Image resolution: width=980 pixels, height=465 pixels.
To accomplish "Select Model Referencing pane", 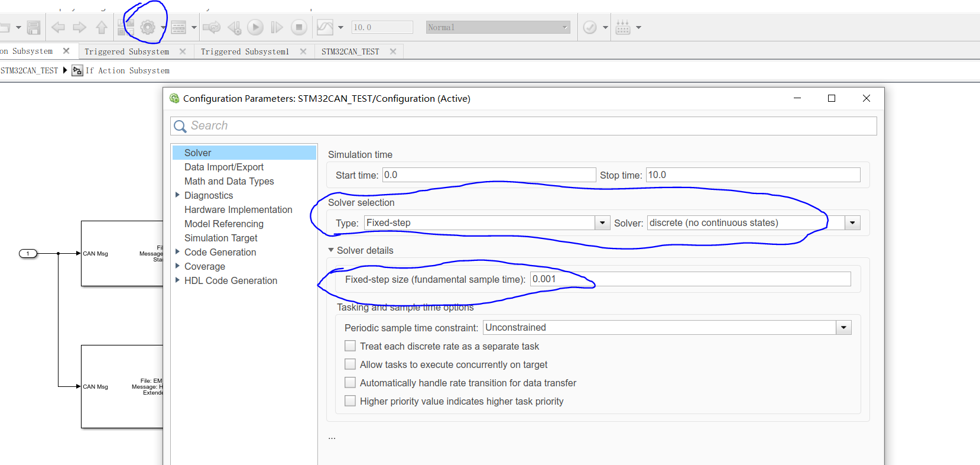I will point(224,224).
